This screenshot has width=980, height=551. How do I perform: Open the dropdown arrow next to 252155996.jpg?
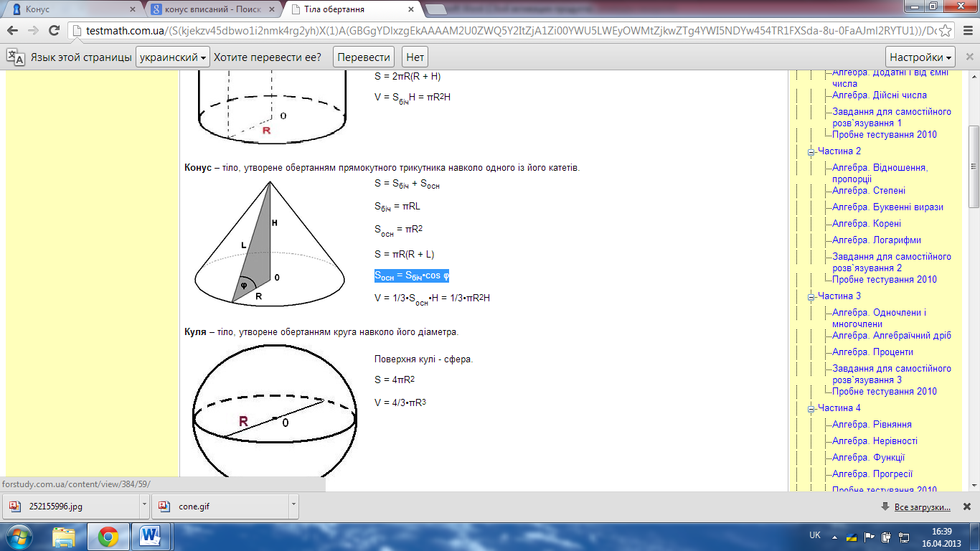click(145, 506)
